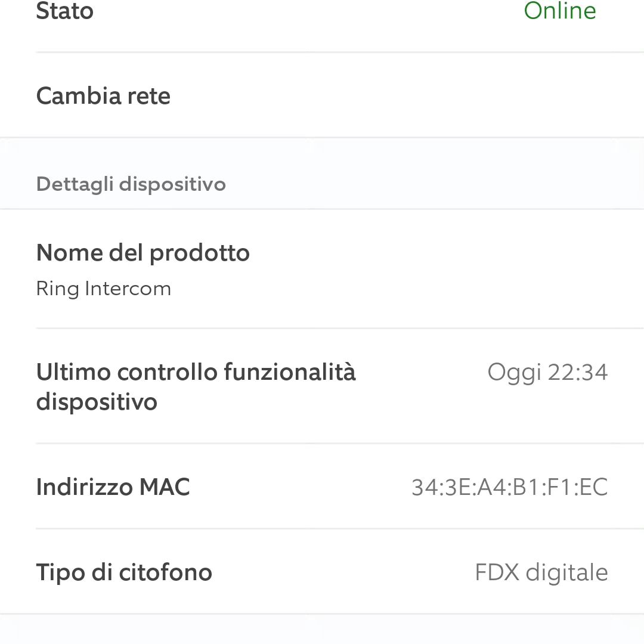The image size is (644, 644).
Task: Open the Nome del prodotto row
Action: coord(322,270)
